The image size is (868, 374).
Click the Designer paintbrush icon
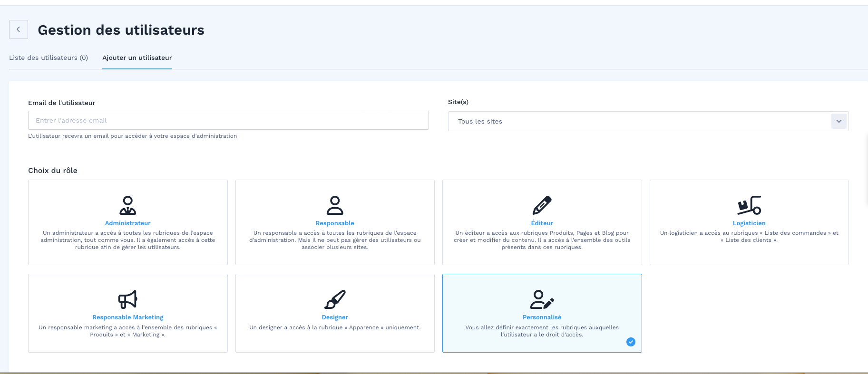click(x=335, y=299)
